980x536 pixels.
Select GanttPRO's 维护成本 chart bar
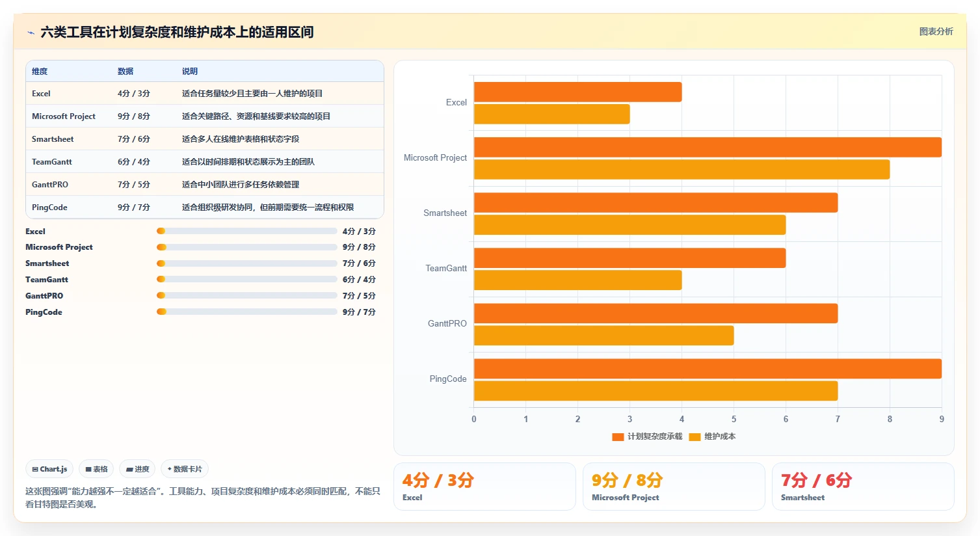click(603, 335)
